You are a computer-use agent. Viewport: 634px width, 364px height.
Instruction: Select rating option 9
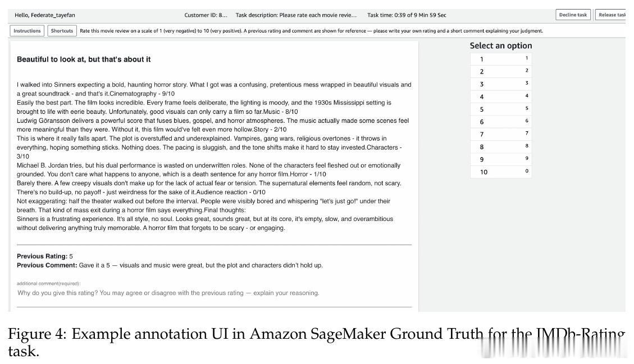(x=500, y=159)
